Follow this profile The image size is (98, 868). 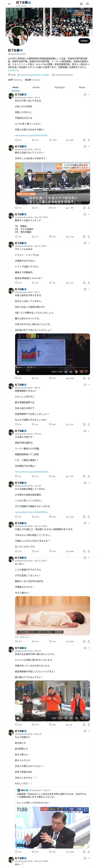(84, 41)
